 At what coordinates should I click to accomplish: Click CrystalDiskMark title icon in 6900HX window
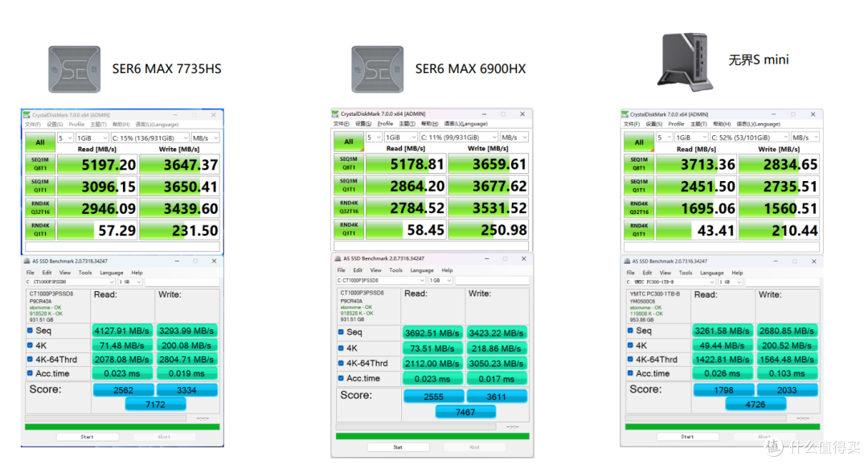click(335, 113)
